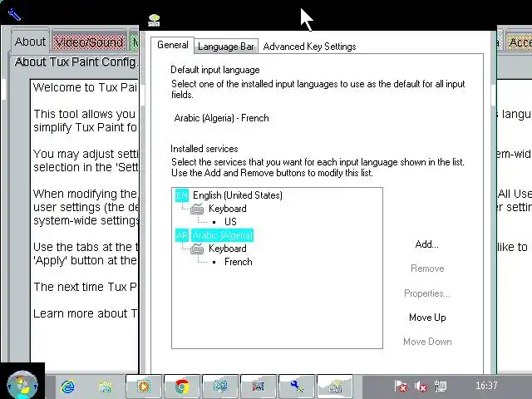Click the Move Down button

(x=427, y=342)
